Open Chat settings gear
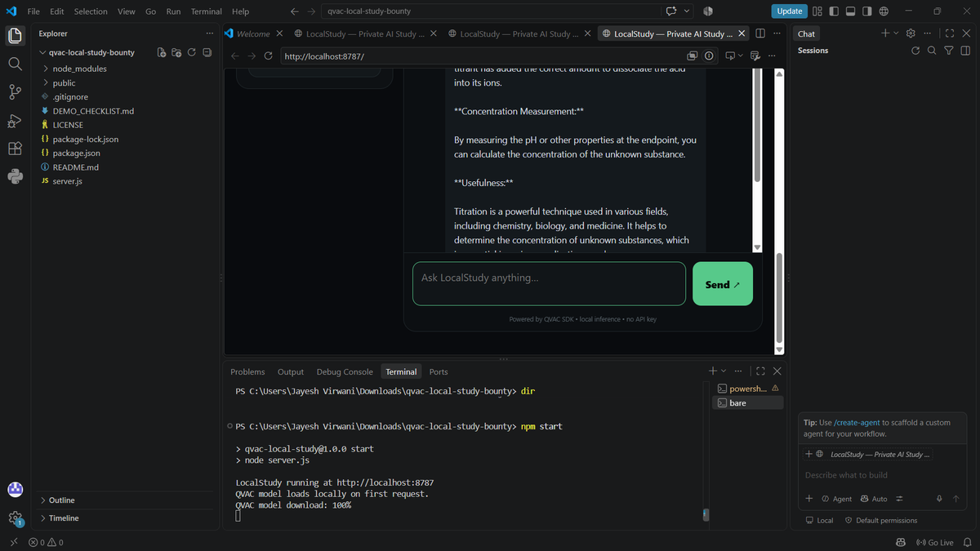The width and height of the screenshot is (980, 551). (x=911, y=33)
